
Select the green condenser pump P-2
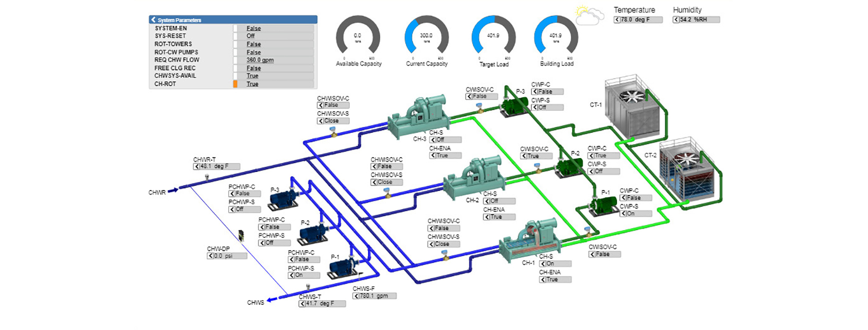pos(569,167)
